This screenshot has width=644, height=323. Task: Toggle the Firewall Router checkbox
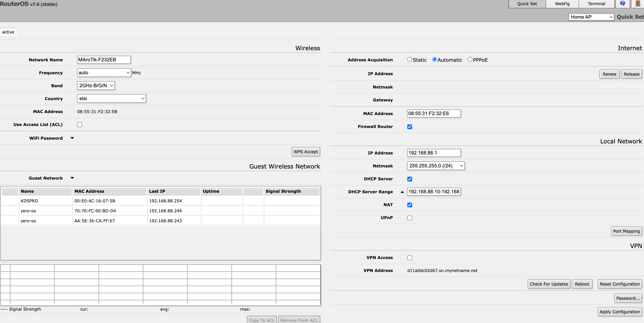pyautogui.click(x=410, y=127)
